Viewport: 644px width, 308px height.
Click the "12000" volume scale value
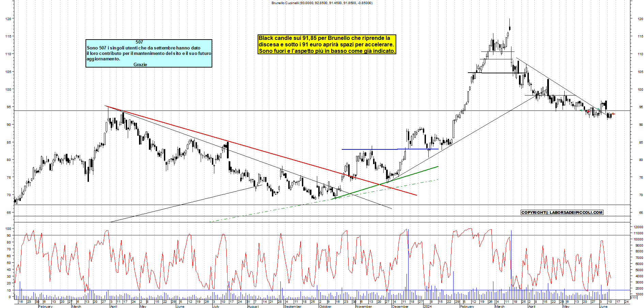coord(638,227)
